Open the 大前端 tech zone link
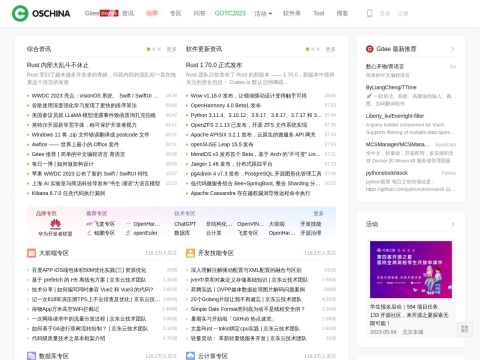 point(277,224)
